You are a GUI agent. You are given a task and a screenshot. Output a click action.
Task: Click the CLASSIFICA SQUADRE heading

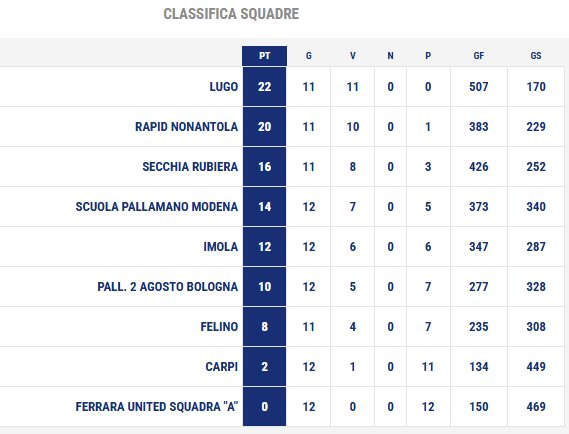point(231,14)
